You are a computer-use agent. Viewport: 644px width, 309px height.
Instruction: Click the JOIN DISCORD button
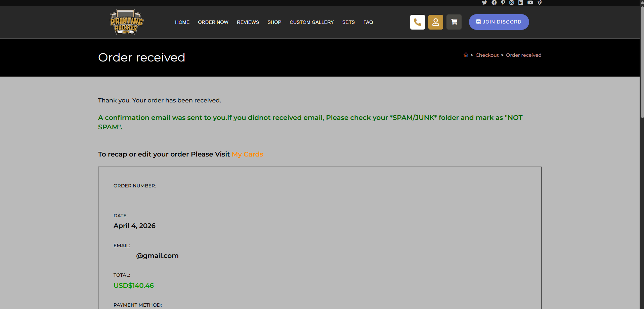[x=499, y=22]
